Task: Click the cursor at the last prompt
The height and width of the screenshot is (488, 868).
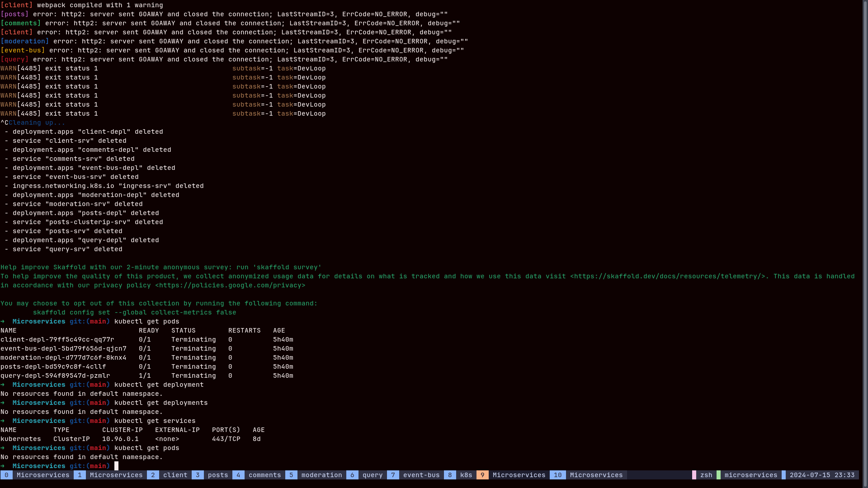Action: [116, 466]
